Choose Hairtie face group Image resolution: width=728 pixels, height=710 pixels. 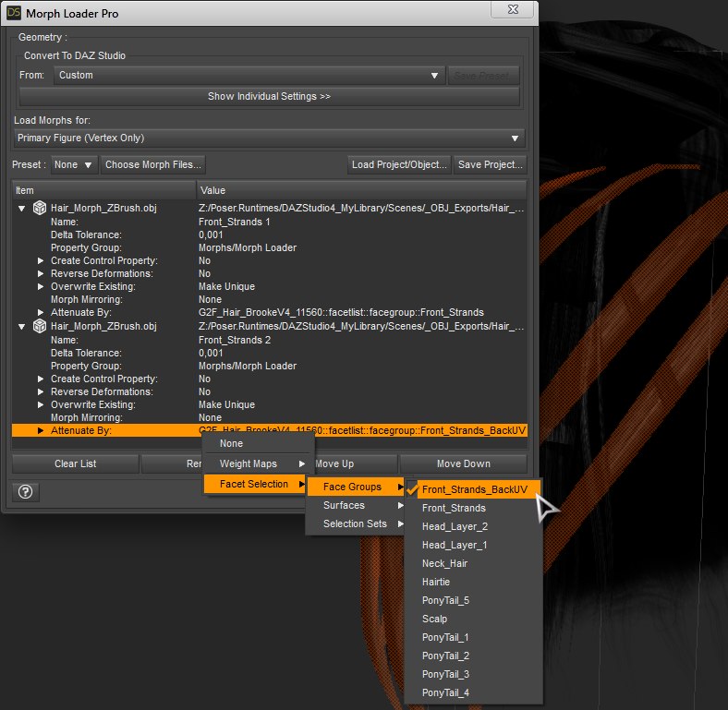pos(474,582)
